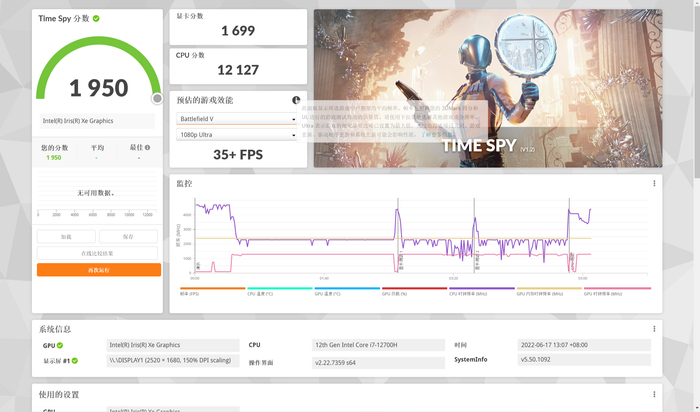Click the 系统信息 system info heading

(55, 329)
